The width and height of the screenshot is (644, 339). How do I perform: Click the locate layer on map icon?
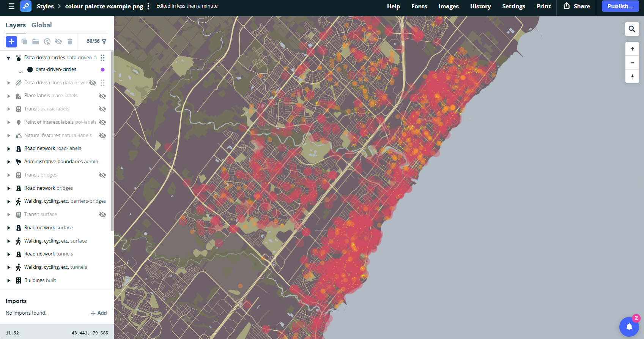pos(47,41)
